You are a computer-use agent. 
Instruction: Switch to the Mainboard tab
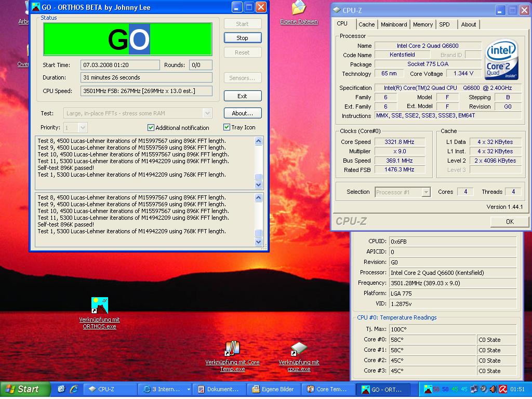394,24
